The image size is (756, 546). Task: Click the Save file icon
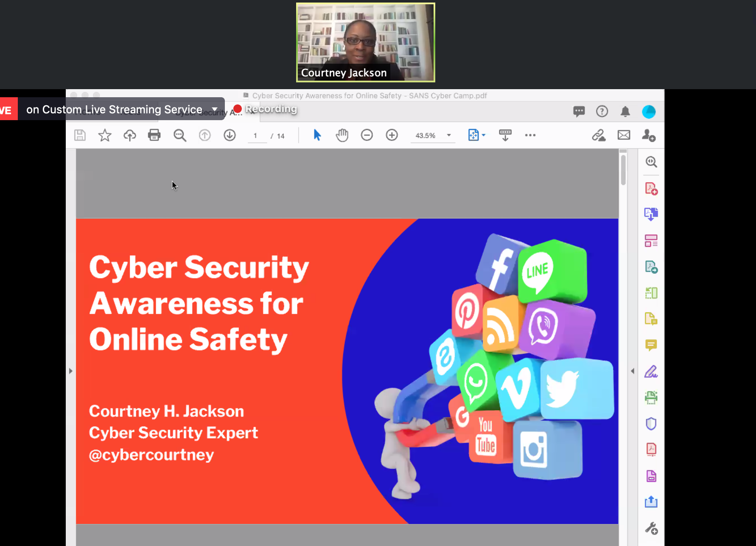(80, 135)
